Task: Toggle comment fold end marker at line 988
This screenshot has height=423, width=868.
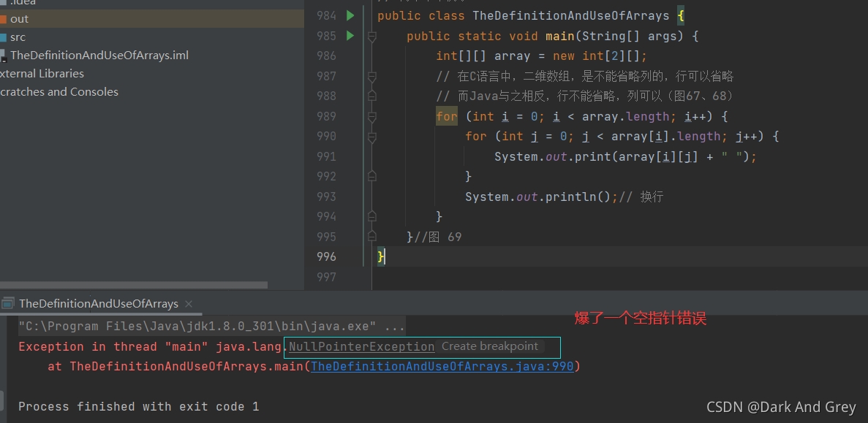Action: tap(372, 96)
